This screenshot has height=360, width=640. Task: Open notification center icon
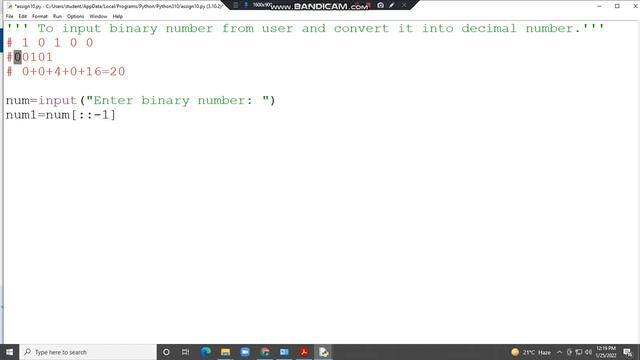click(x=628, y=352)
